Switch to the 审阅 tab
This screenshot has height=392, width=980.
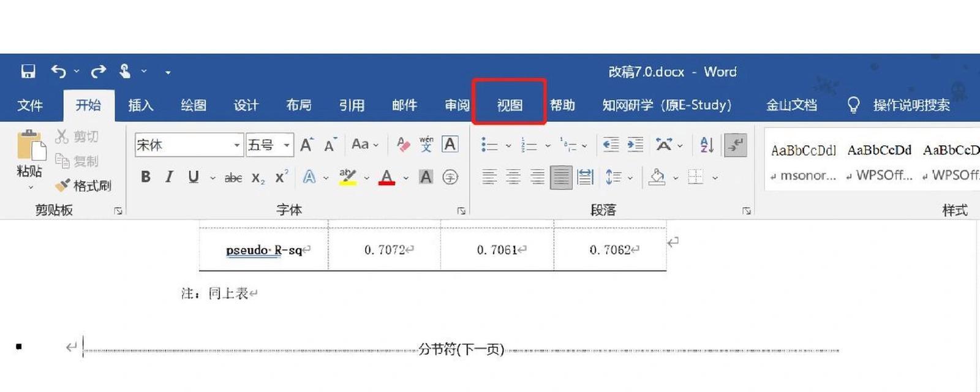click(x=457, y=105)
